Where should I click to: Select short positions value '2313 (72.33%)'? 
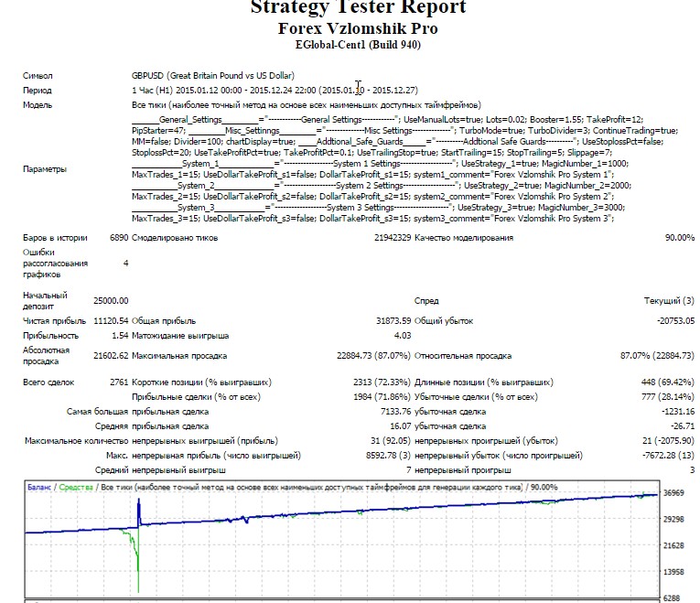point(382,382)
